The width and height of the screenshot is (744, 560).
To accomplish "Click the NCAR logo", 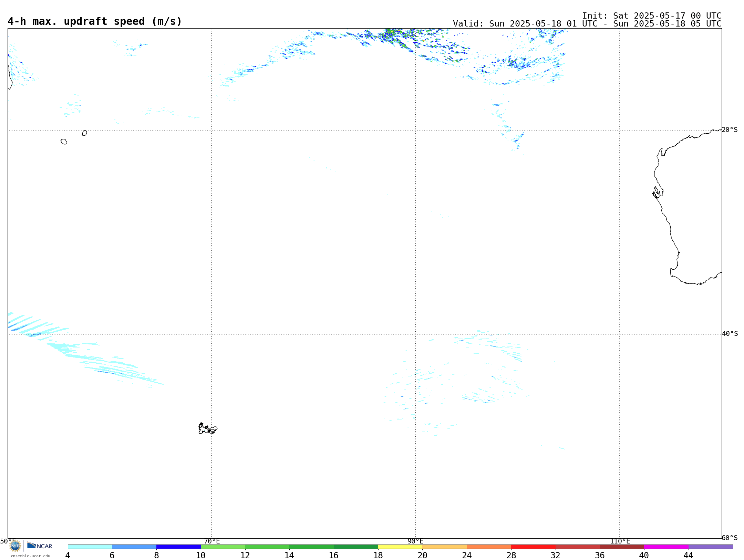I will pos(40,546).
